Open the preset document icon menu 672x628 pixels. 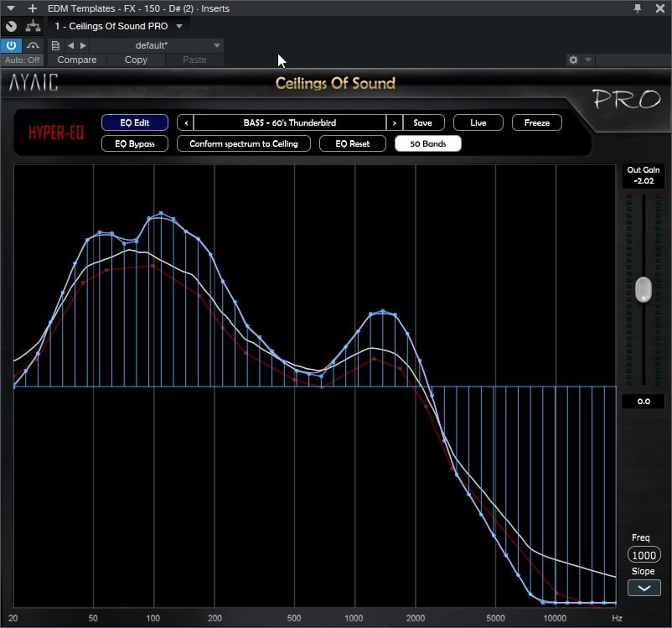point(55,45)
